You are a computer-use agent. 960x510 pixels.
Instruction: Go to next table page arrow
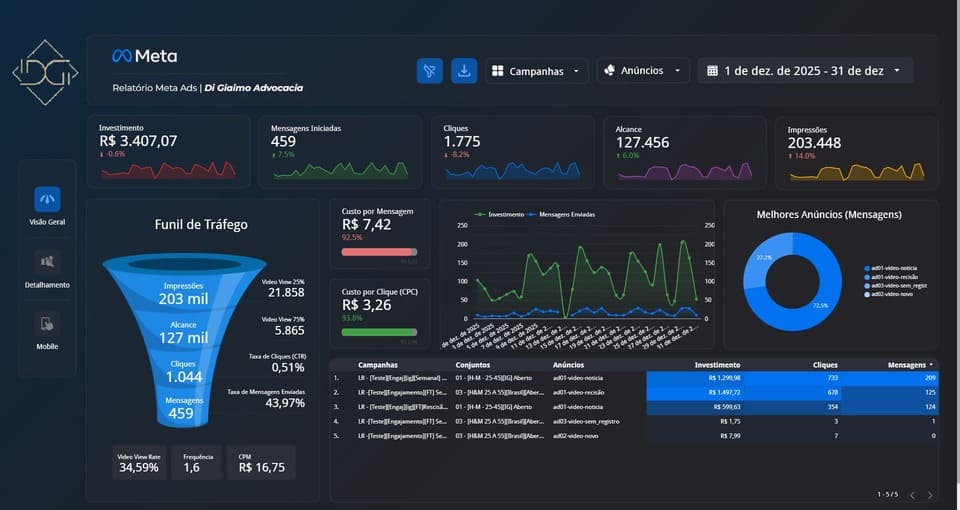(x=930, y=495)
